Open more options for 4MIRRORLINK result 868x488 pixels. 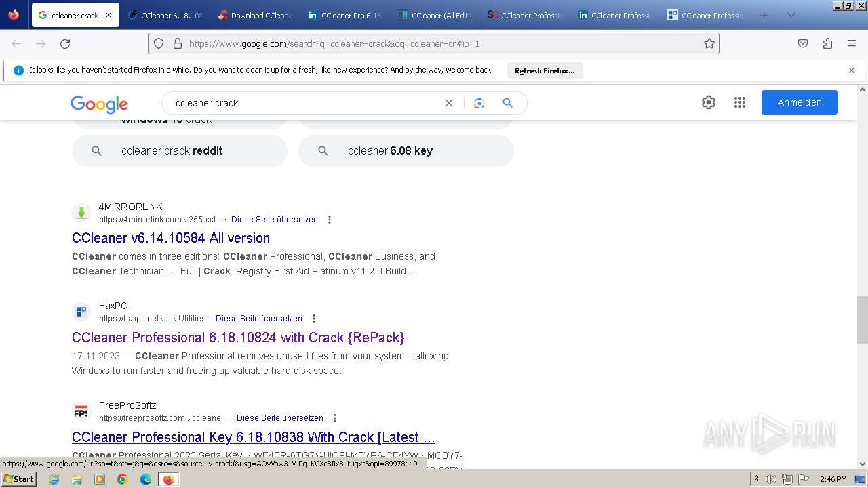[x=330, y=220]
